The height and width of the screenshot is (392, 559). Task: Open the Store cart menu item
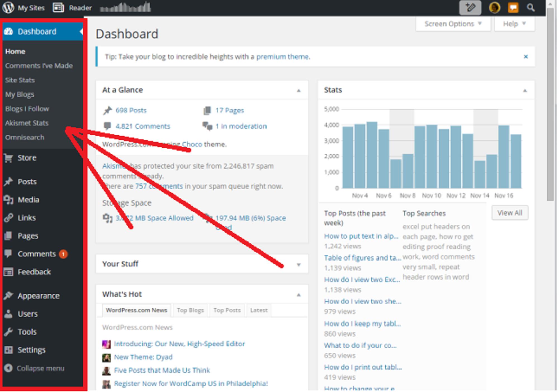click(27, 158)
